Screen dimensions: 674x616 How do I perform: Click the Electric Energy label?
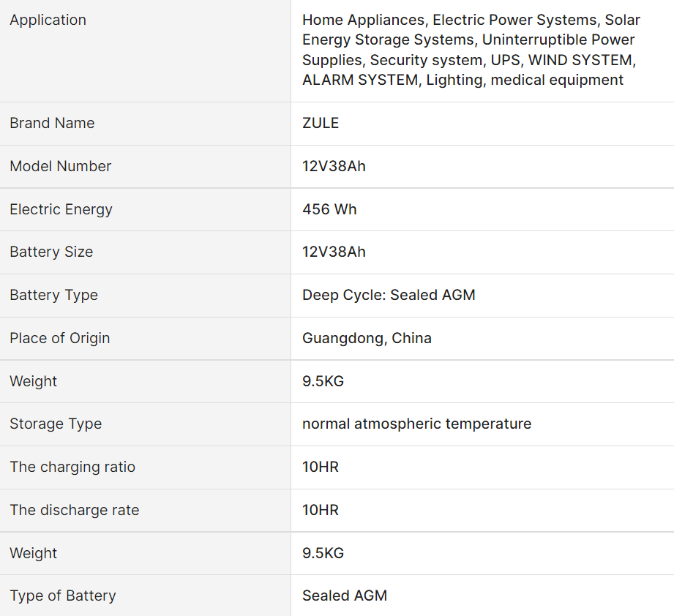point(61,209)
